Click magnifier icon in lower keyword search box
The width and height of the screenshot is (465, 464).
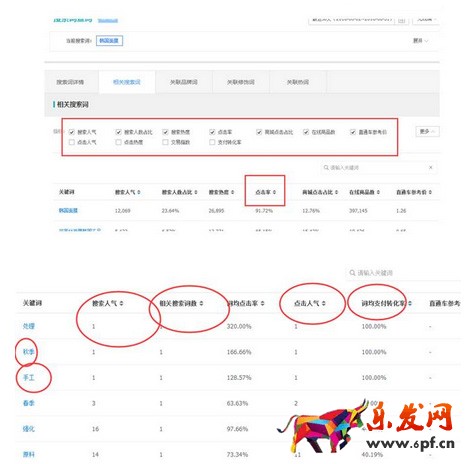point(352,273)
